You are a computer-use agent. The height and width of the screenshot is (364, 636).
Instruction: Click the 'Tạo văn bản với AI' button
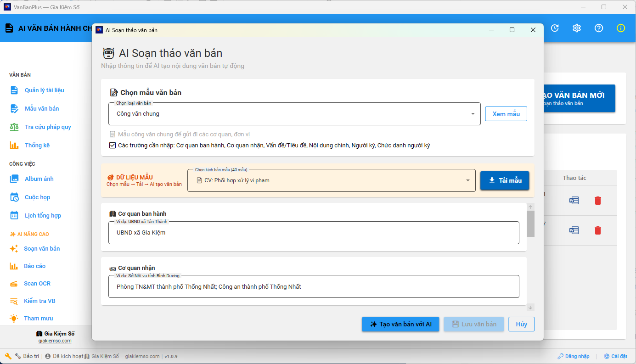click(400, 324)
